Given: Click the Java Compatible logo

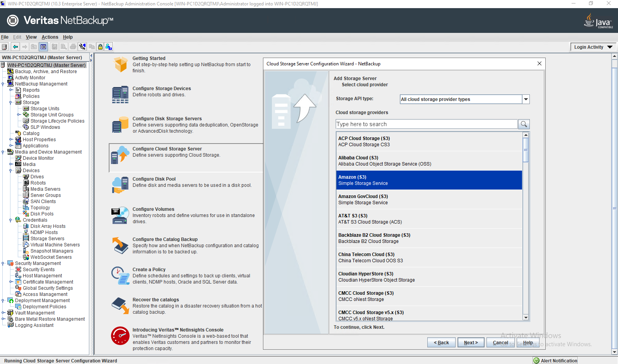Looking at the screenshot, I should (598, 21).
